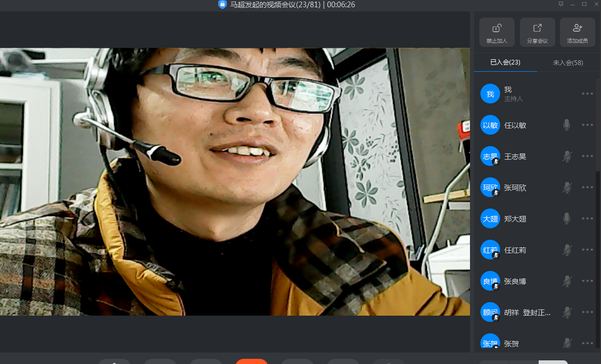
Task: Click the 志昊 avatar in participant list
Action: click(490, 156)
